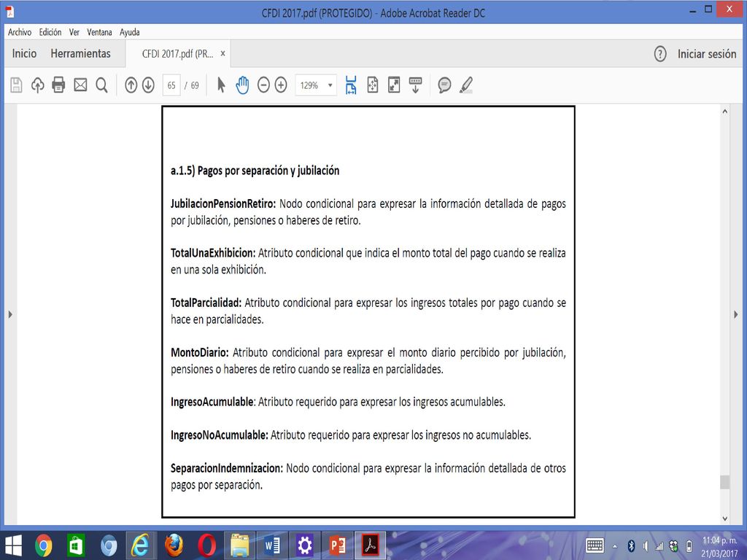The image size is (747, 560).
Task: Open File Explorer from the taskbar
Action: tap(239, 545)
